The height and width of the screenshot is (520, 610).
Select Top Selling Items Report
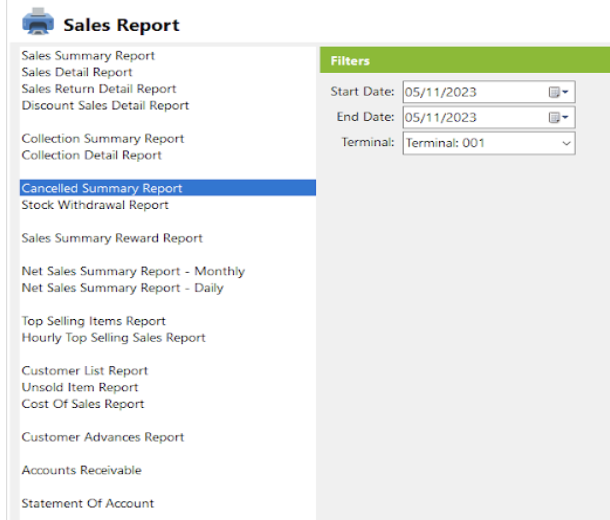[x=93, y=321]
